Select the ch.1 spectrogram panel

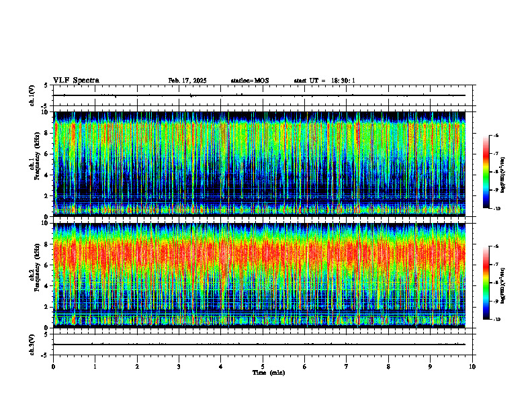point(259,164)
